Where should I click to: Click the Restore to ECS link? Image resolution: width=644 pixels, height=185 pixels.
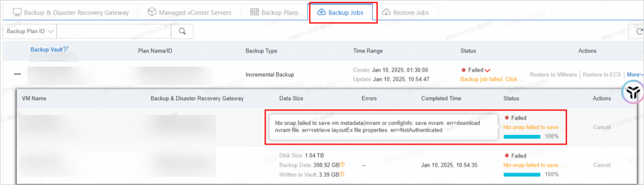602,74
